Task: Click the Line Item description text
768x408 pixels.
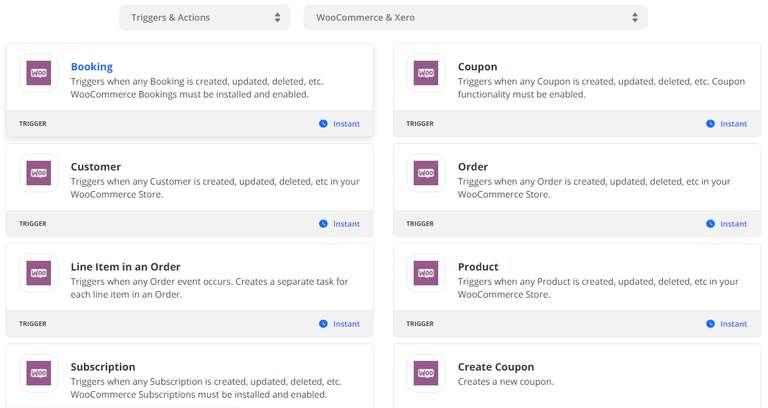Action: click(209, 288)
